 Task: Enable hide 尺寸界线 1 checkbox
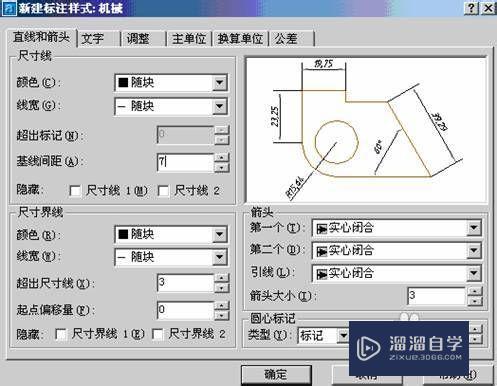pos(61,334)
